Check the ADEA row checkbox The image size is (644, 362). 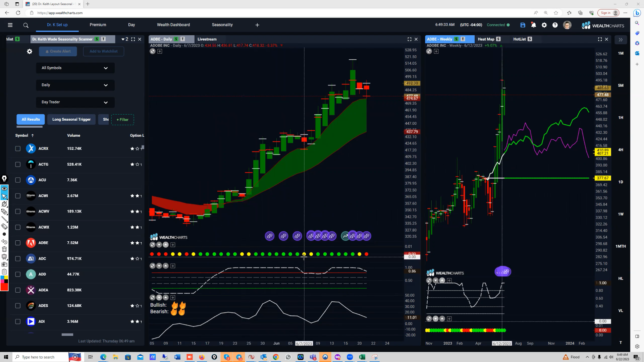tap(18, 290)
